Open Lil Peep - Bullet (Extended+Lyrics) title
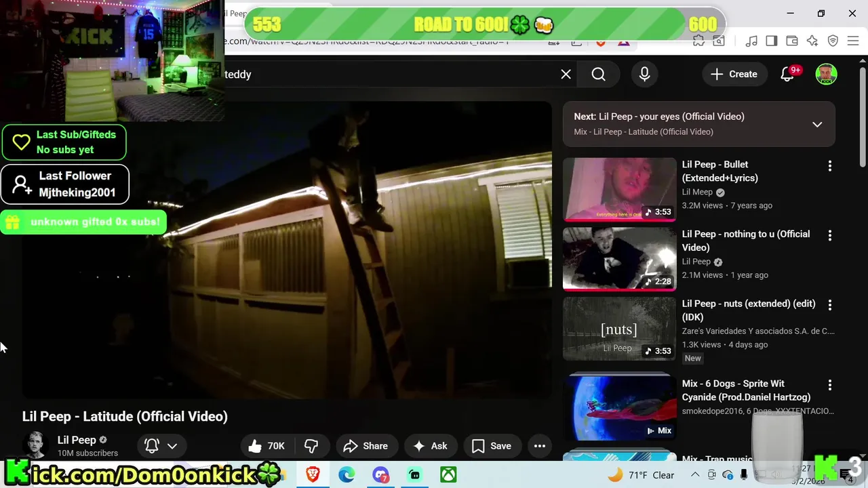The height and width of the screenshot is (488, 868). click(x=720, y=171)
